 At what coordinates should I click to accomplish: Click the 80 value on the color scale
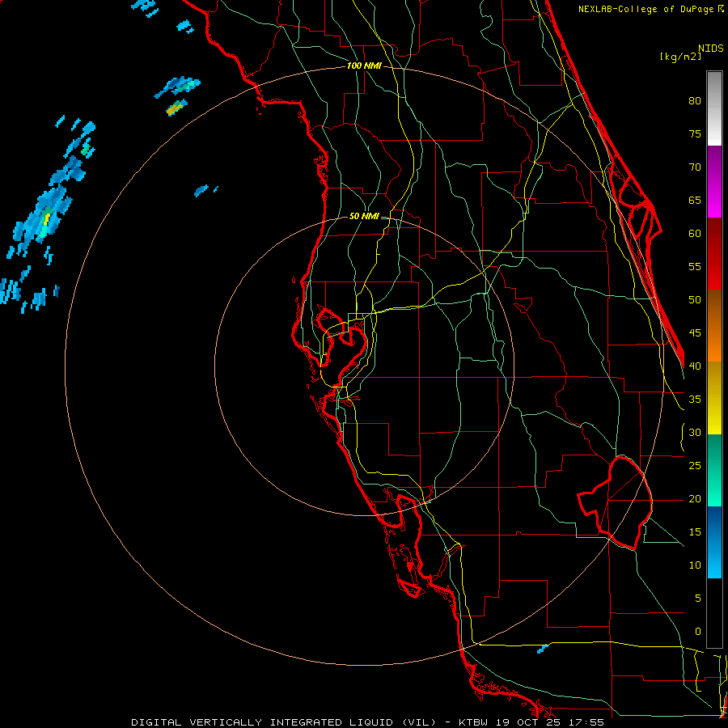[x=695, y=101]
